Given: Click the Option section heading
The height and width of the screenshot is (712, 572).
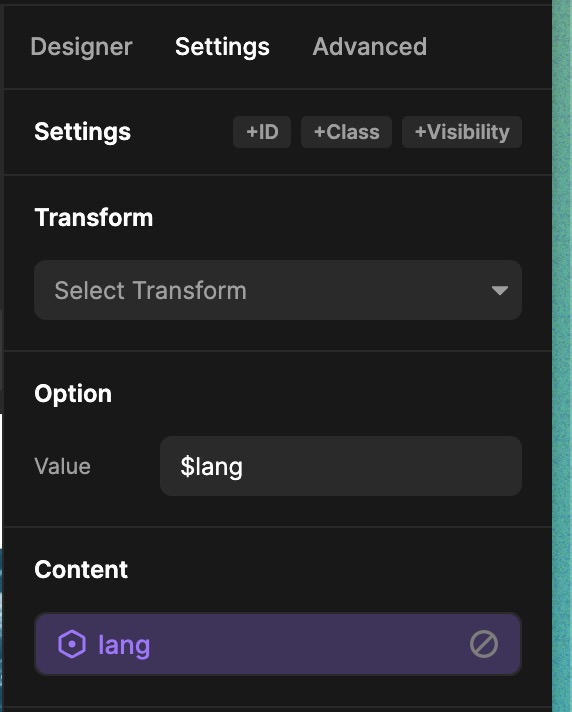Looking at the screenshot, I should pos(73,394).
